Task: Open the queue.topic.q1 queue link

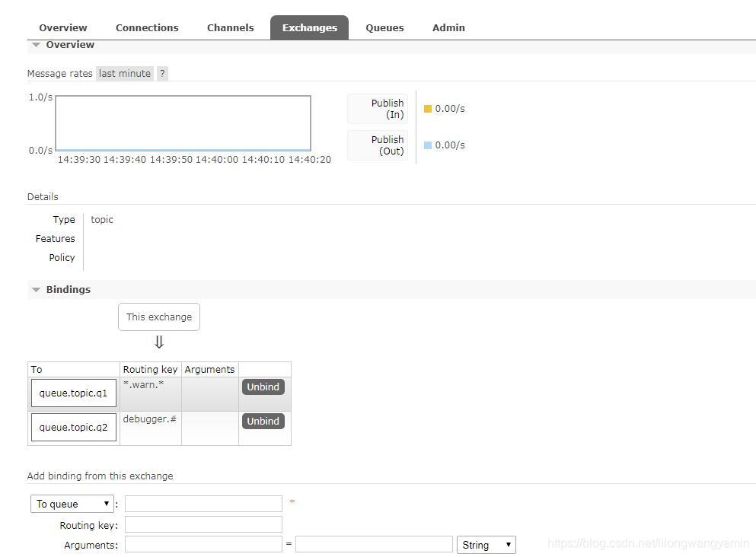Action: click(72, 393)
